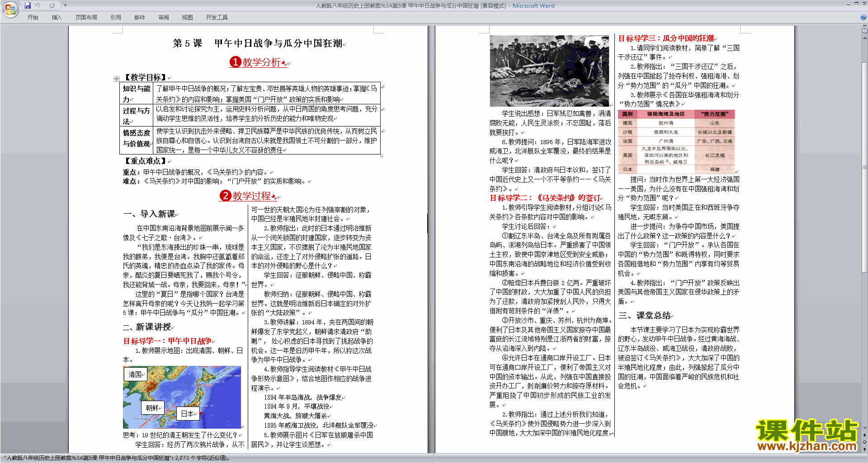This screenshot has height=463, width=868.
Task: Click the word count in status bar
Action: [203, 458]
